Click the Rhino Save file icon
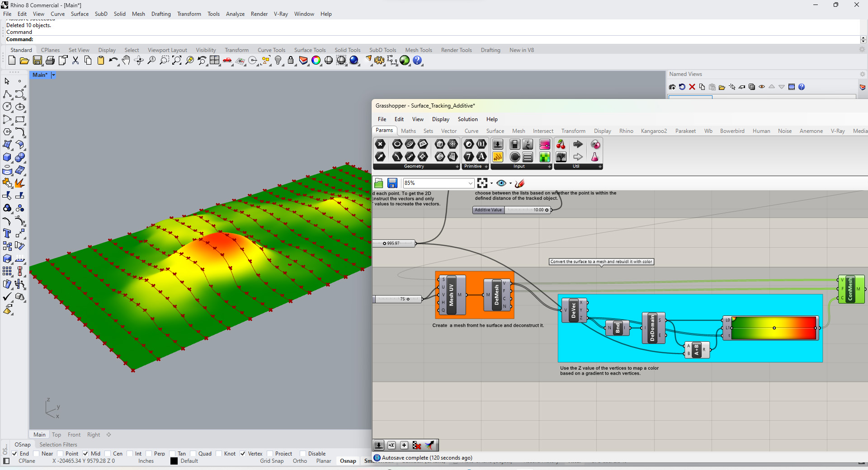868x470 pixels. [38, 61]
